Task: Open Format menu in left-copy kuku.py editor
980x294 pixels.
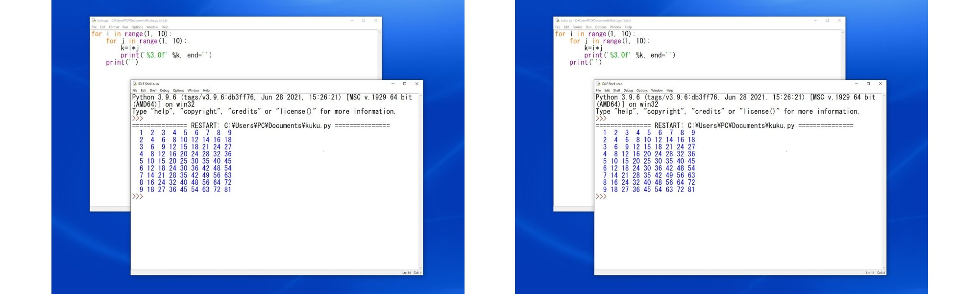Action: pos(114,27)
